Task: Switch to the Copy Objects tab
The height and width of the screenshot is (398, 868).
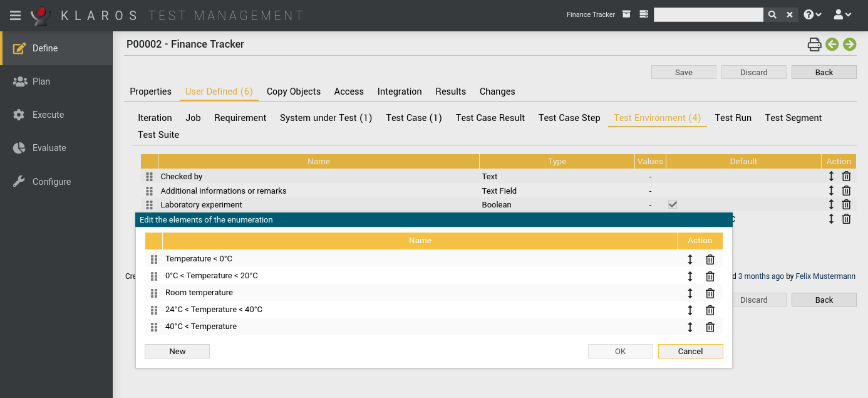Action: pyautogui.click(x=294, y=92)
